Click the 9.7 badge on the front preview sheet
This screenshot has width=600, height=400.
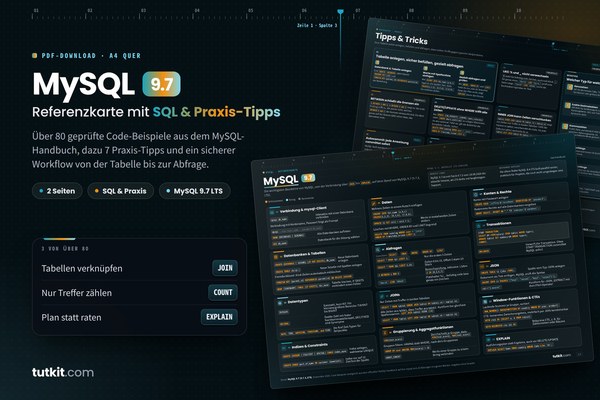(x=308, y=178)
